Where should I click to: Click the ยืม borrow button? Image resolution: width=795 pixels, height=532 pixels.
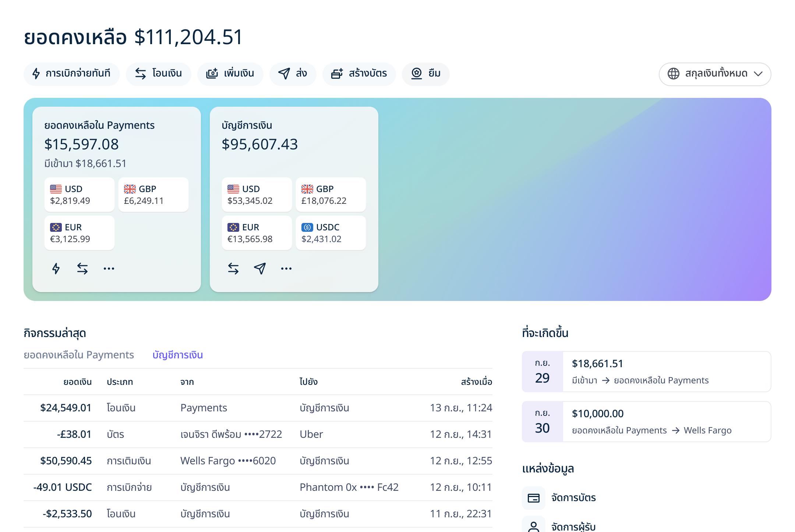click(426, 74)
